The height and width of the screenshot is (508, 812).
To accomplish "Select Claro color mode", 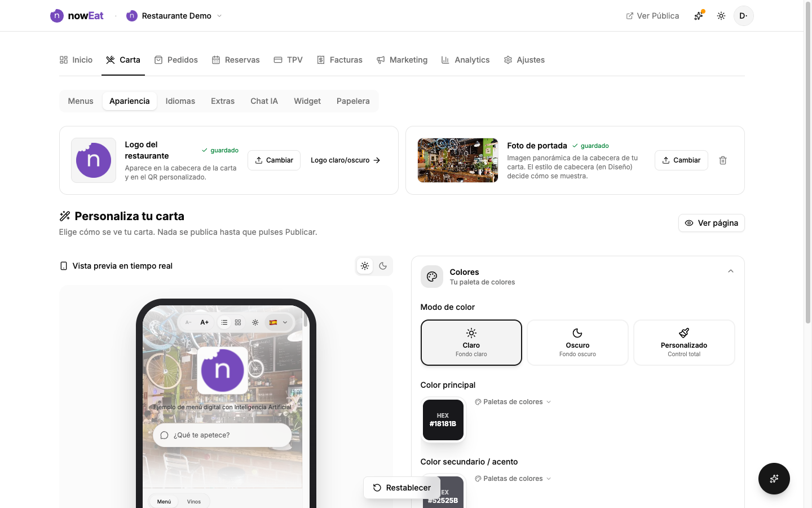I will pos(471,343).
